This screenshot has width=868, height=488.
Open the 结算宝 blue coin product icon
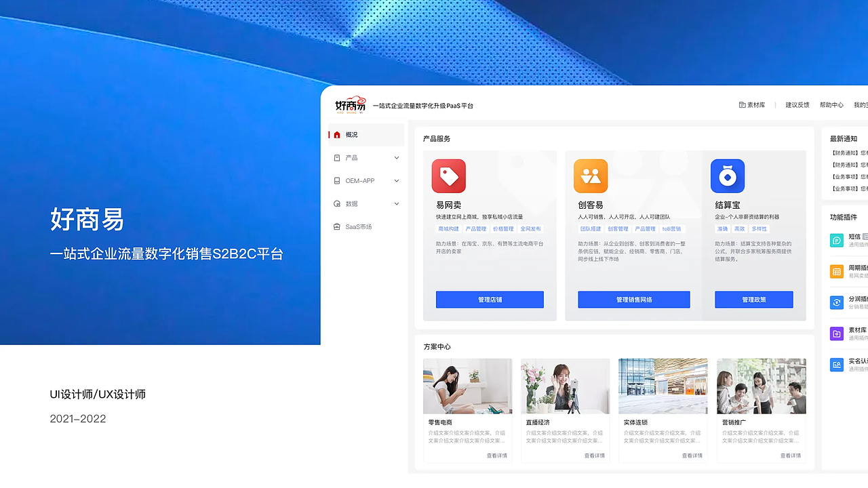point(728,175)
